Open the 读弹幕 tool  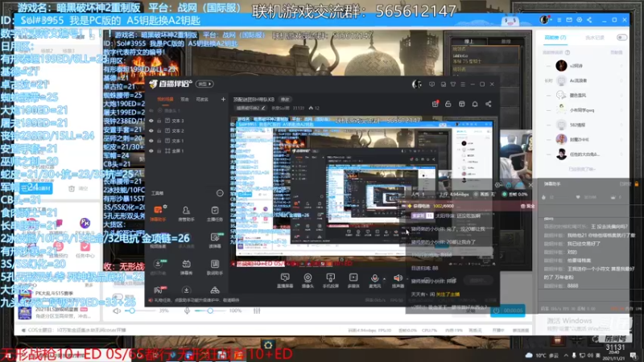coord(215,240)
